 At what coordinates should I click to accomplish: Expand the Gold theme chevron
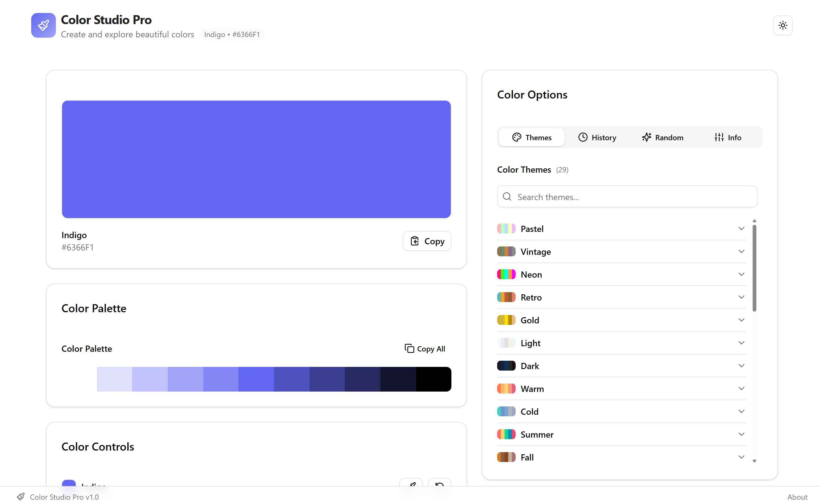click(x=741, y=320)
